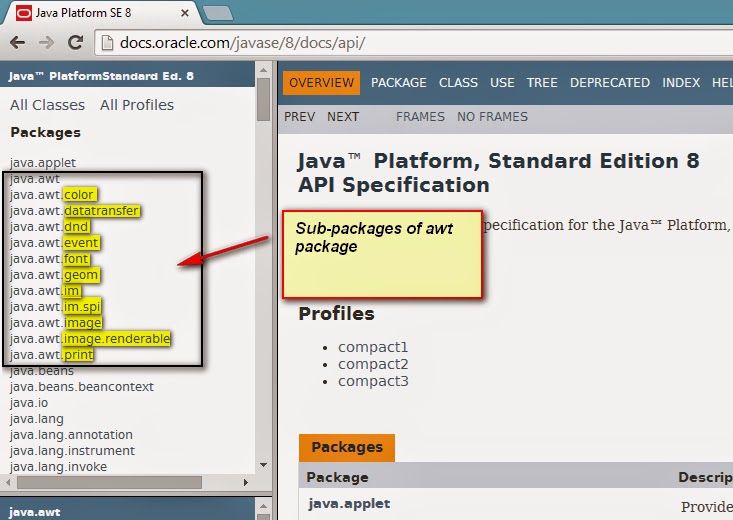The width and height of the screenshot is (733, 520).
Task: Open the java.awt.im package
Action: [45, 291]
